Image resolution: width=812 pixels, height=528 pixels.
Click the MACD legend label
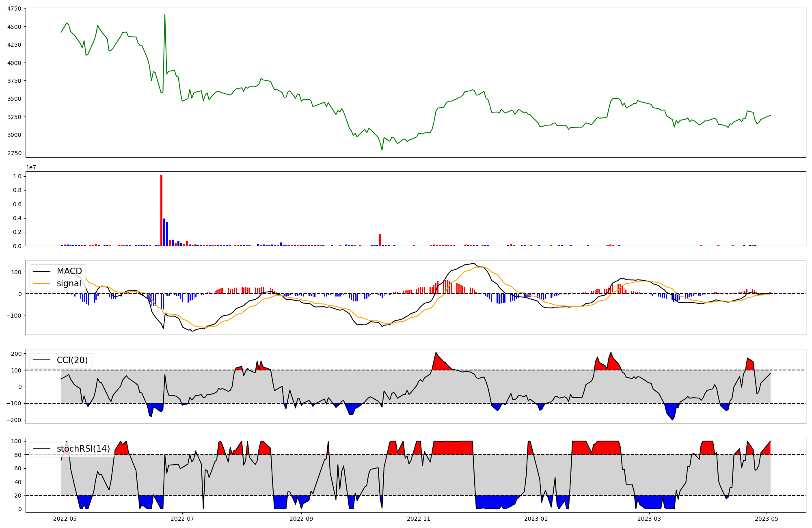(69, 271)
